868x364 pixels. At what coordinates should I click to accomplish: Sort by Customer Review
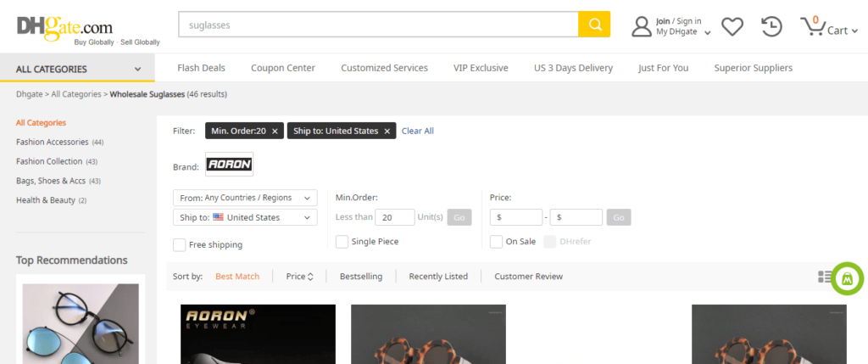[529, 277]
